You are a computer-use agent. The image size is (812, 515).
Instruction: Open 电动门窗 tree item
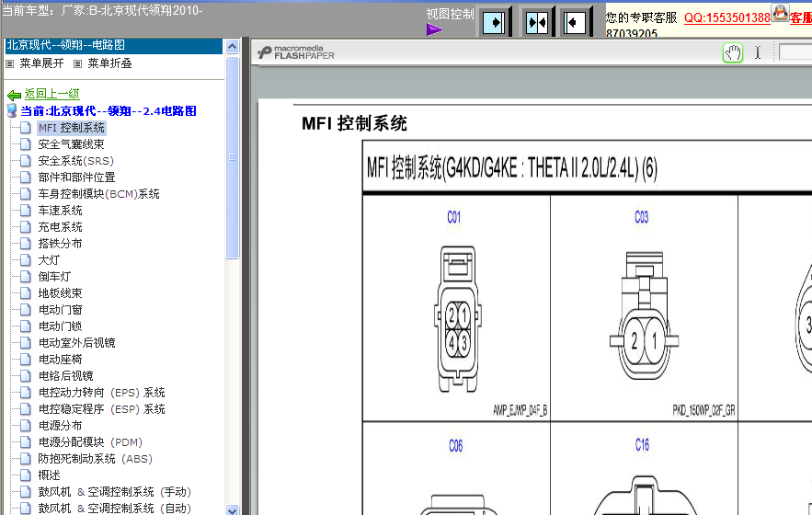[x=60, y=310]
